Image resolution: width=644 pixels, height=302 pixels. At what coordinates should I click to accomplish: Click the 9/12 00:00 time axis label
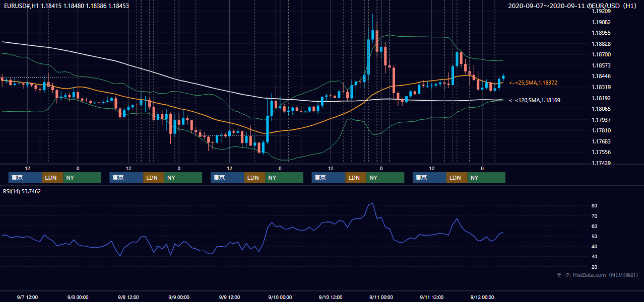[482, 297]
